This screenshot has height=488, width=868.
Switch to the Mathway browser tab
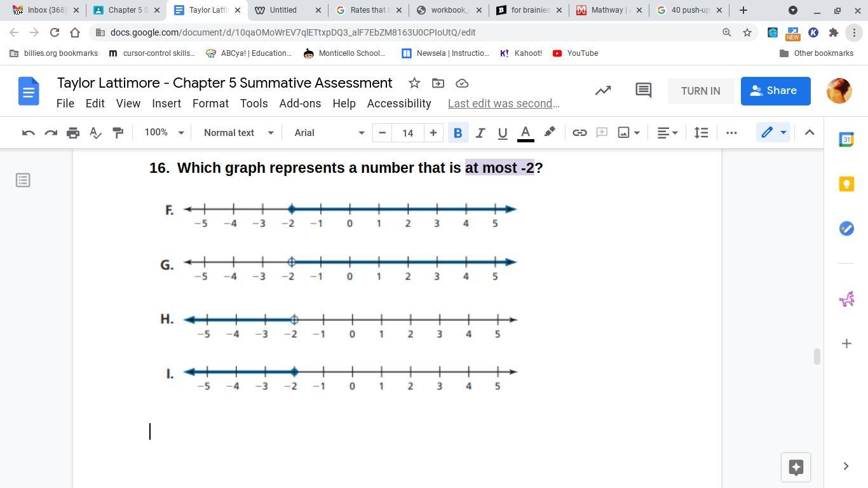607,10
